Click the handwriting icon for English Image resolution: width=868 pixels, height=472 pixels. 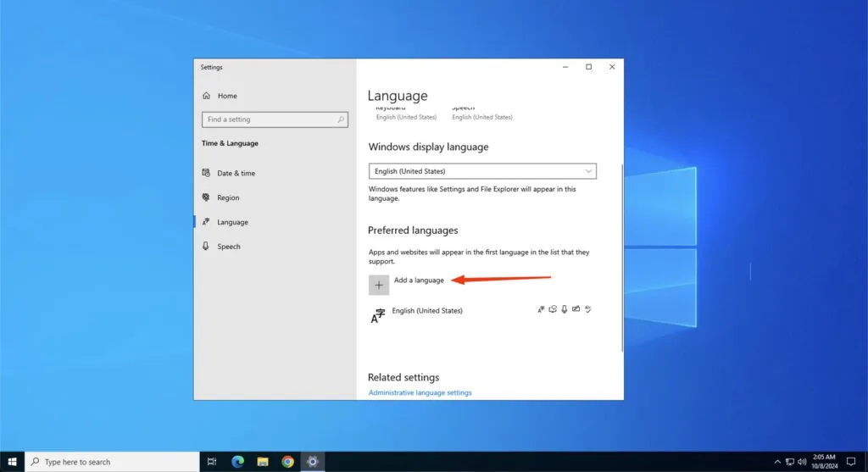point(576,309)
